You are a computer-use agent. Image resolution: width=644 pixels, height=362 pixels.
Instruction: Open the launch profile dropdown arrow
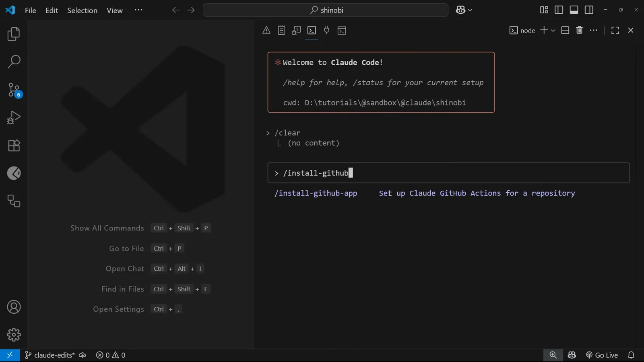553,30
